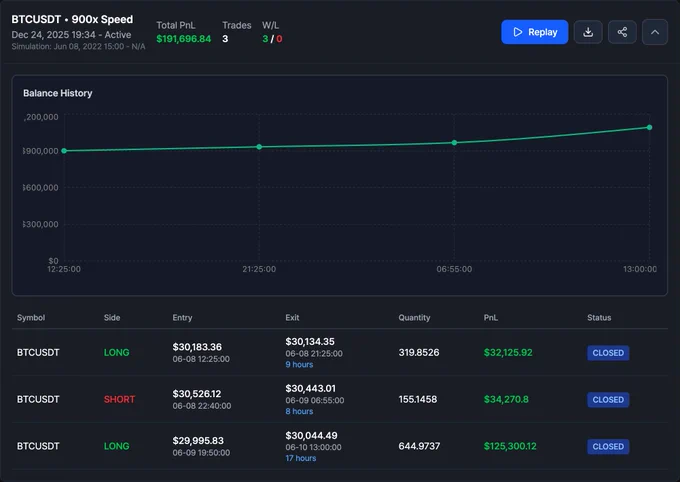
Task: Click the chart point at 12:25:00
Action: click(x=64, y=151)
